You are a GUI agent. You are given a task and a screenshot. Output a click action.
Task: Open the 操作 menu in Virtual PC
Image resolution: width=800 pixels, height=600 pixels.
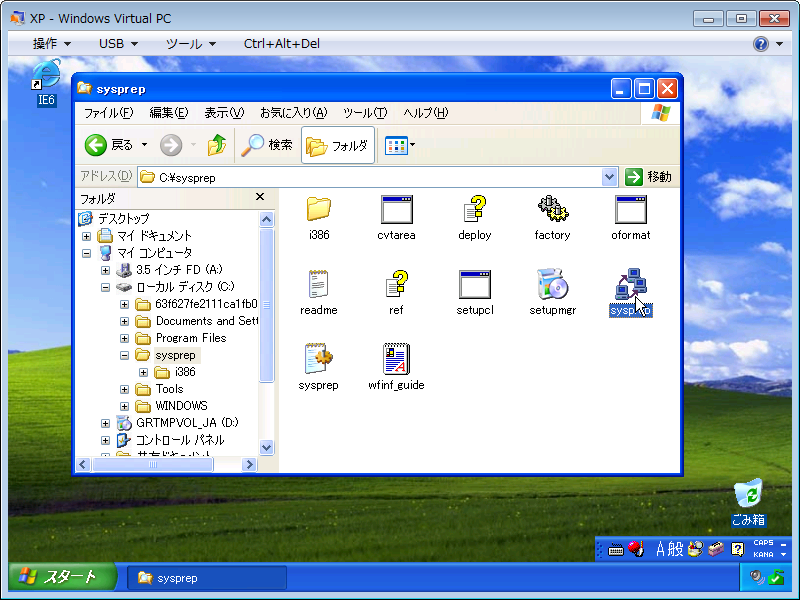tap(52, 44)
